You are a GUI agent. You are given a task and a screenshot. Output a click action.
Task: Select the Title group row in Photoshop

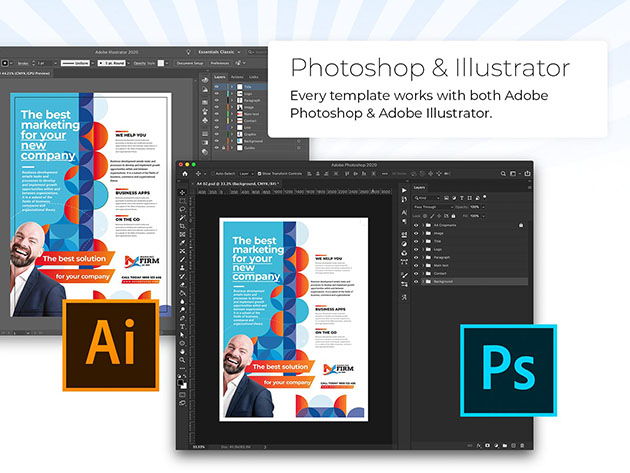470,241
